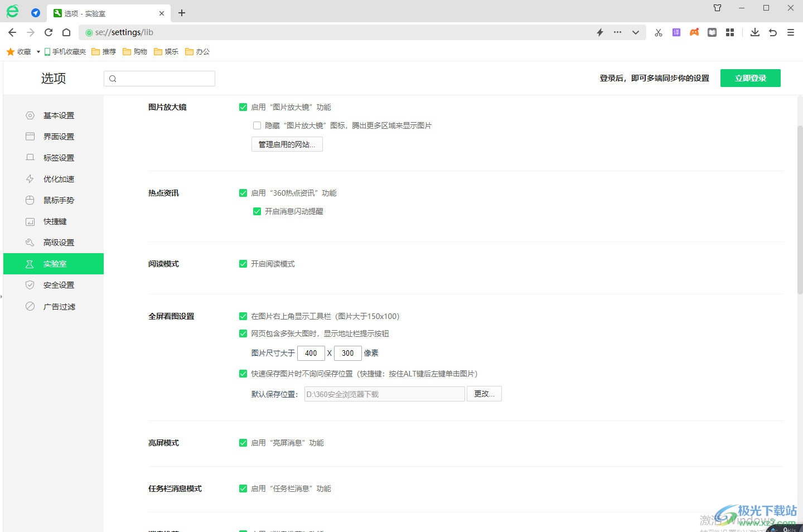Screen dimensions: 803x532
Task: Open the address bar three-dots menu
Action: [x=617, y=32]
